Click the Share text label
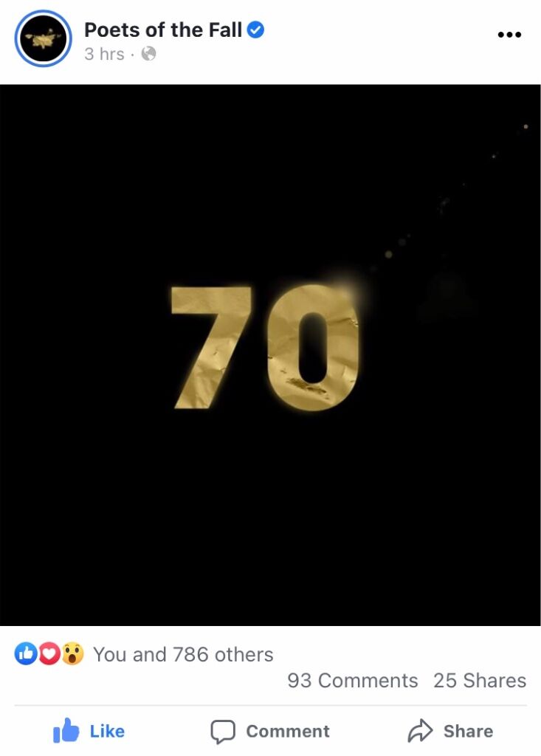Screen dimensions: 541x756 click(x=468, y=732)
